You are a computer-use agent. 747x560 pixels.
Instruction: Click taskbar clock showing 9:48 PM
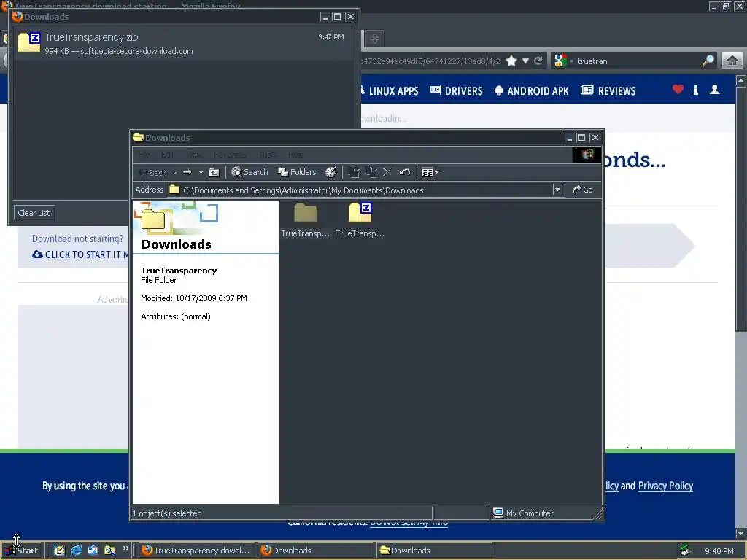pos(719,551)
